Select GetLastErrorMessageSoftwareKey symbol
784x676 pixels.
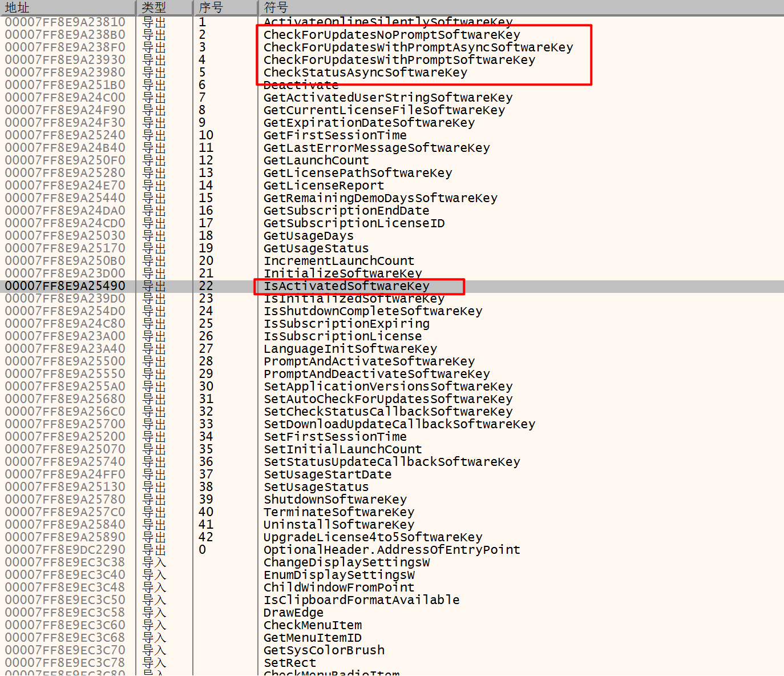[x=377, y=148]
